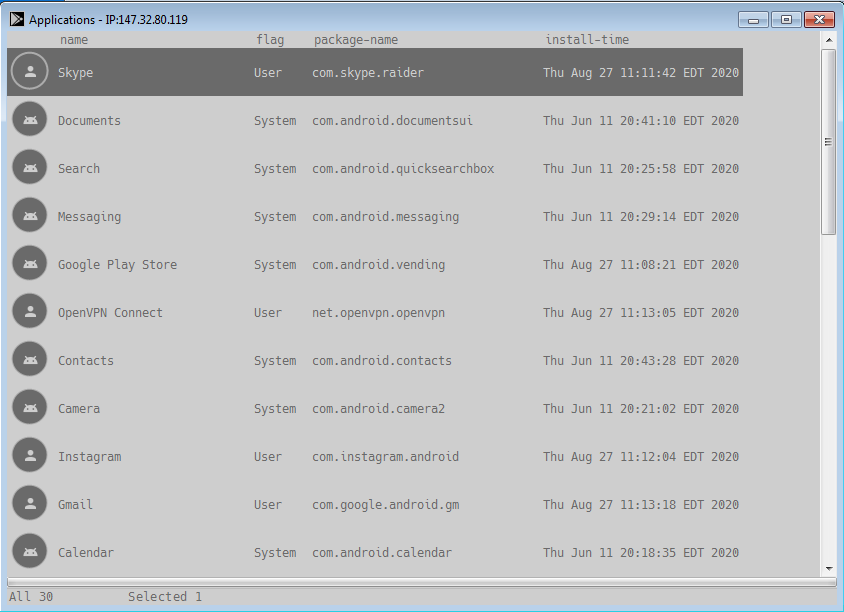
Task: Click package name net.openvpn.openvpn
Action: coord(378,313)
